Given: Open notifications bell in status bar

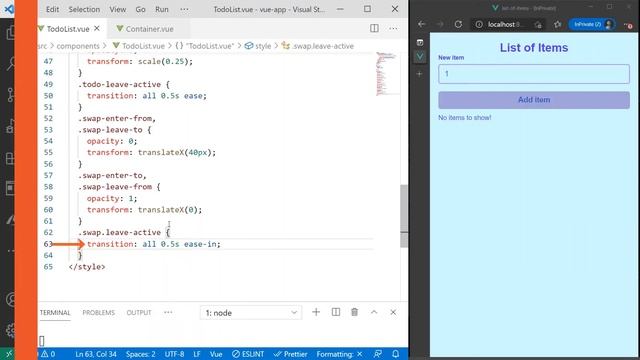Looking at the screenshot, I should [395, 354].
